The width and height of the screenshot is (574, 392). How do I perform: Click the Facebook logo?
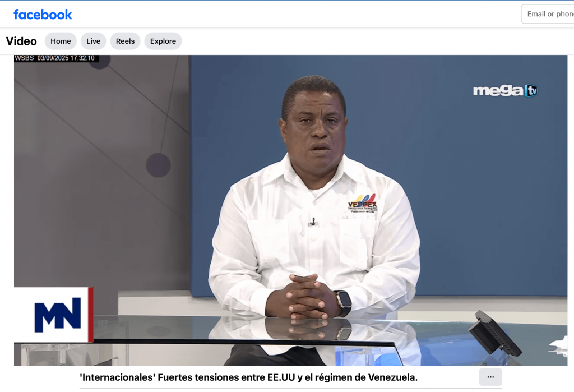click(43, 15)
